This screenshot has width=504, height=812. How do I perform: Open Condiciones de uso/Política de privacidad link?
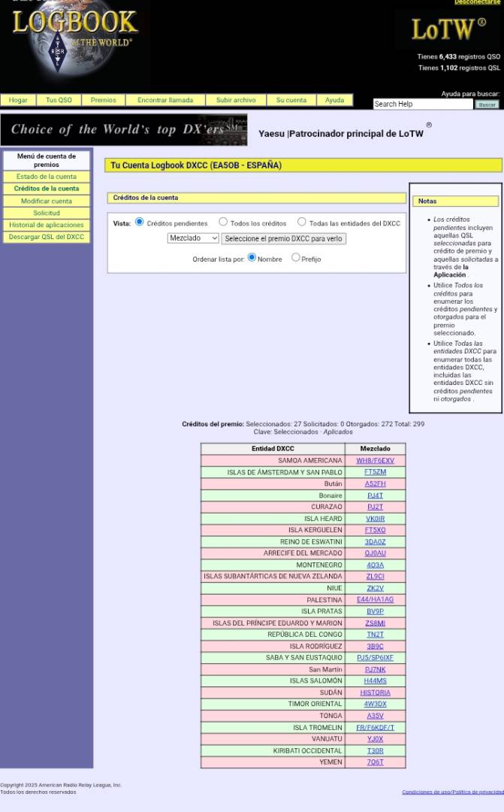(453, 792)
